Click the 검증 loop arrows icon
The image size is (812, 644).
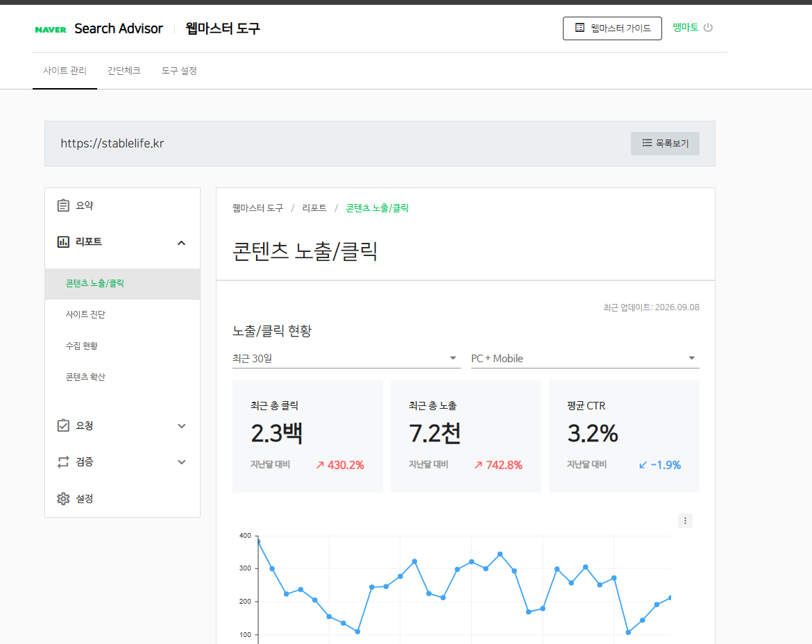(63, 461)
